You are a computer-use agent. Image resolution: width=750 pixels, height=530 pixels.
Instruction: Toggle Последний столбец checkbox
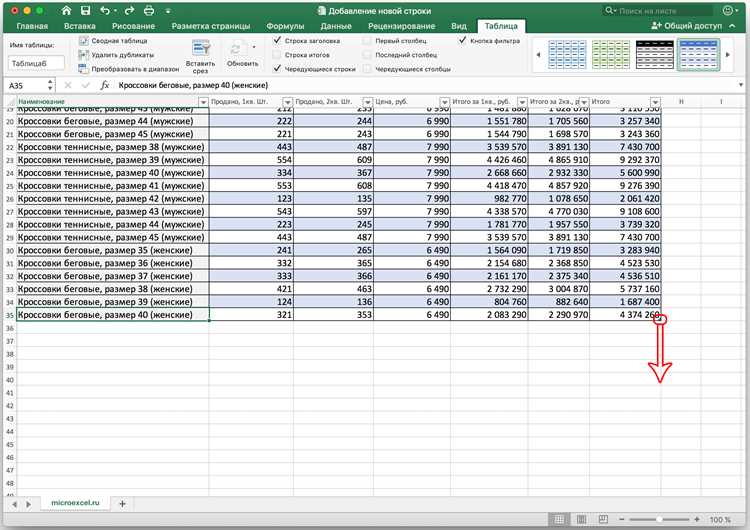(367, 55)
